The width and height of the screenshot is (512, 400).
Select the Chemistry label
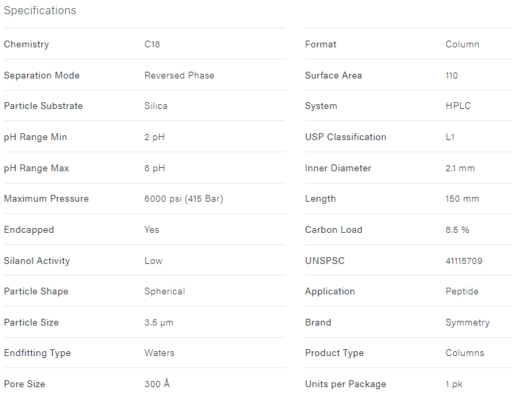tap(26, 44)
